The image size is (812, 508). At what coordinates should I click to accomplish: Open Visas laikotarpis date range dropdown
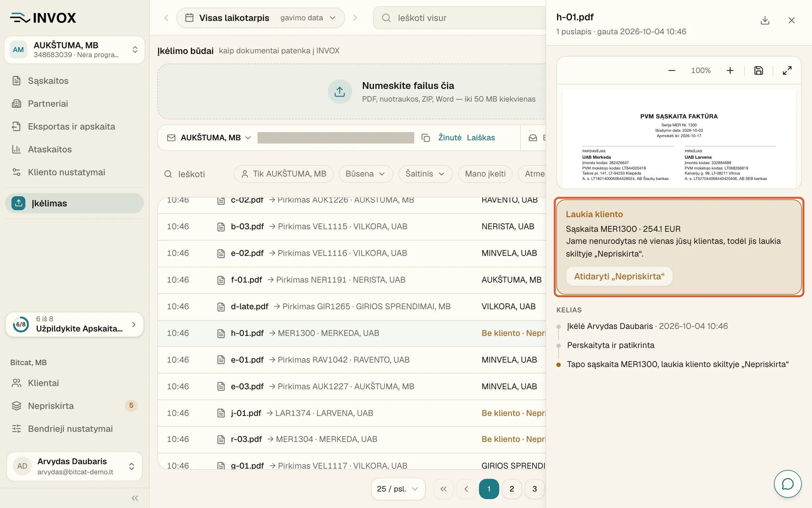tap(261, 18)
